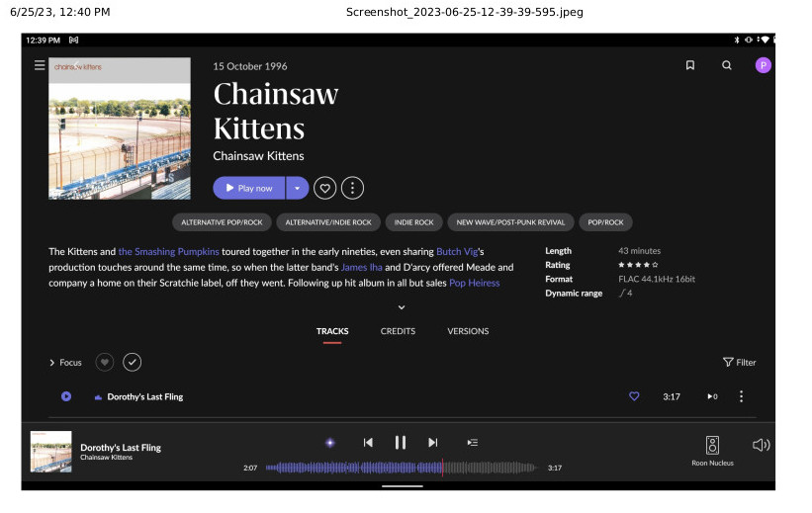812x513 pixels.
Task: Switch to the Versions tab
Action: 468,331
